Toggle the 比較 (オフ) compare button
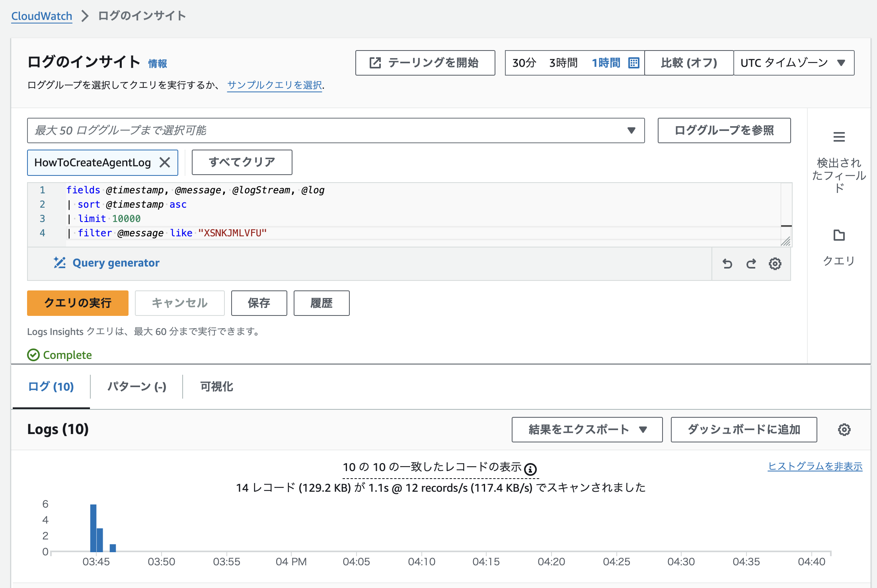The image size is (877, 588). point(689,63)
